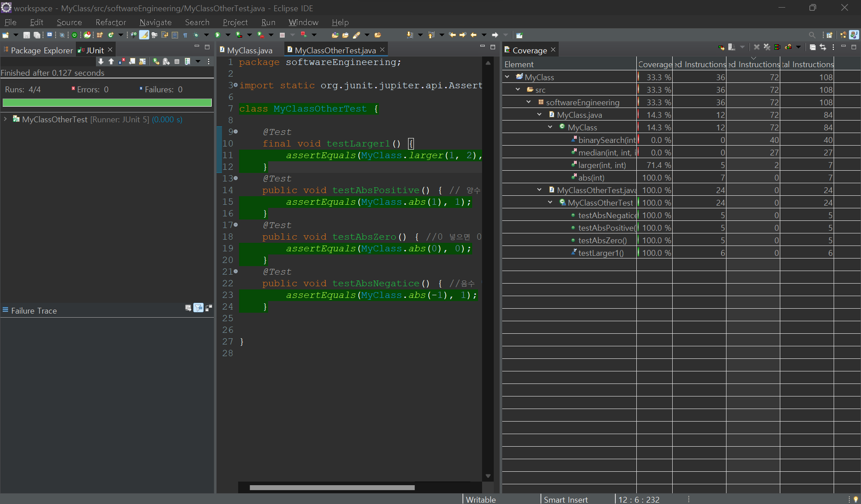Click the Remove All Sessions double-X icon
The width and height of the screenshot is (861, 504).
[767, 47]
